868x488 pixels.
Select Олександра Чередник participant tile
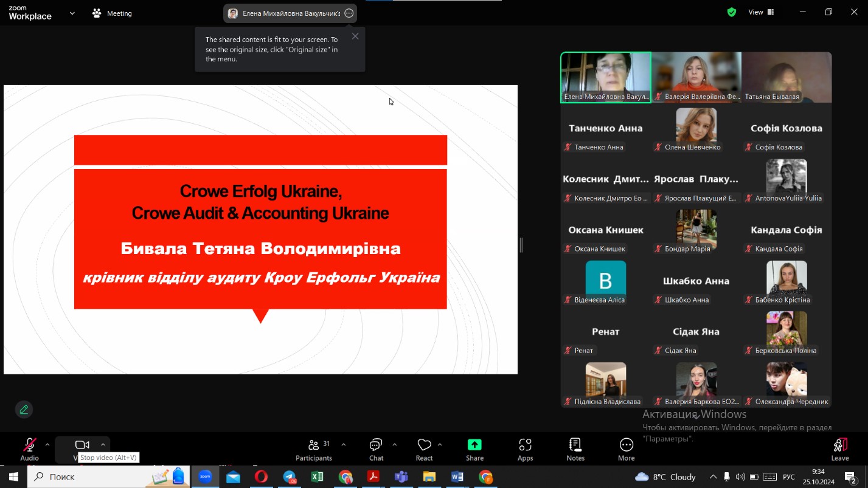pyautogui.click(x=786, y=383)
